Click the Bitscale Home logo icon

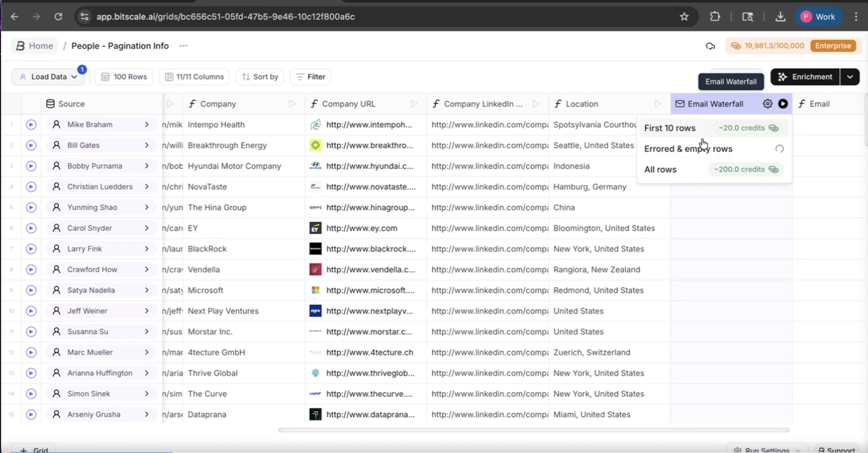tap(20, 46)
